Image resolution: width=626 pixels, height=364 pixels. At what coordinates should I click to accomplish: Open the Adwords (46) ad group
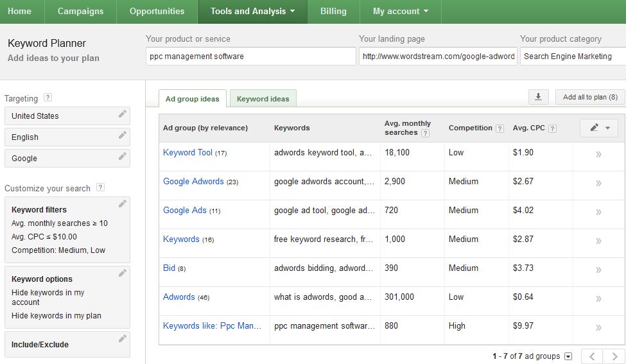pos(179,297)
